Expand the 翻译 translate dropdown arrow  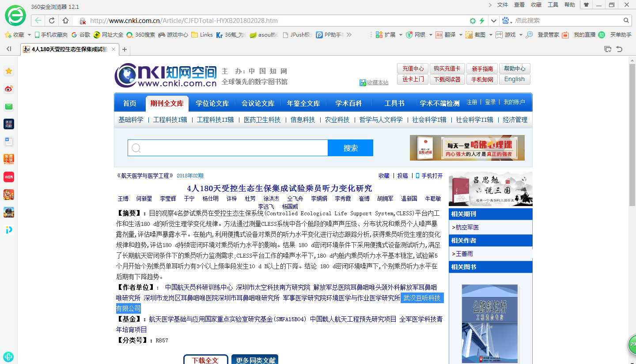[x=460, y=35]
